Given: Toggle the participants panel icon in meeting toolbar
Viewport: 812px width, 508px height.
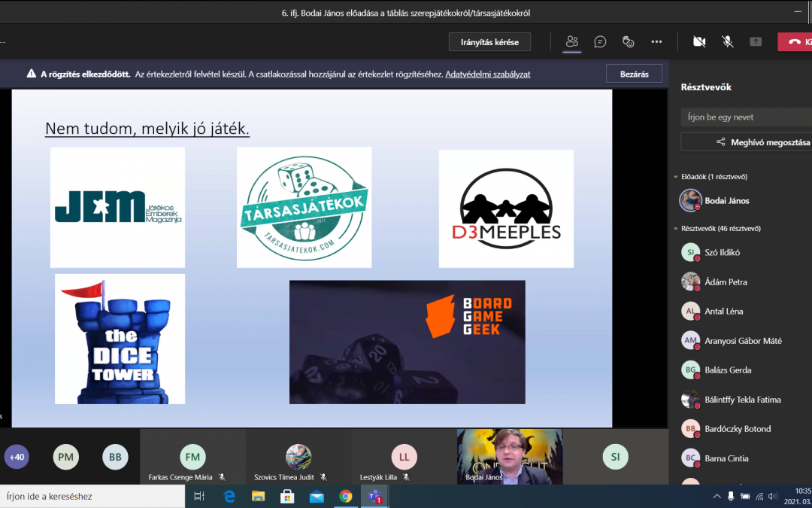Looking at the screenshot, I should click(571, 42).
